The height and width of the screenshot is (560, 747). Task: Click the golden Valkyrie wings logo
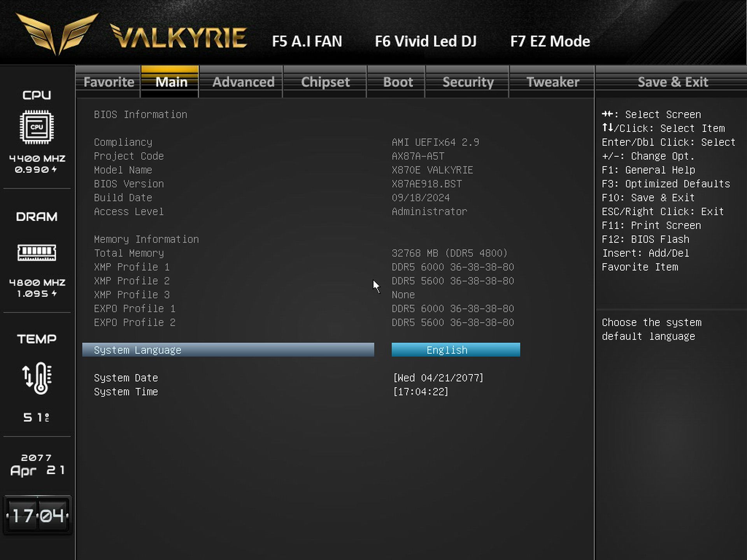point(57,34)
